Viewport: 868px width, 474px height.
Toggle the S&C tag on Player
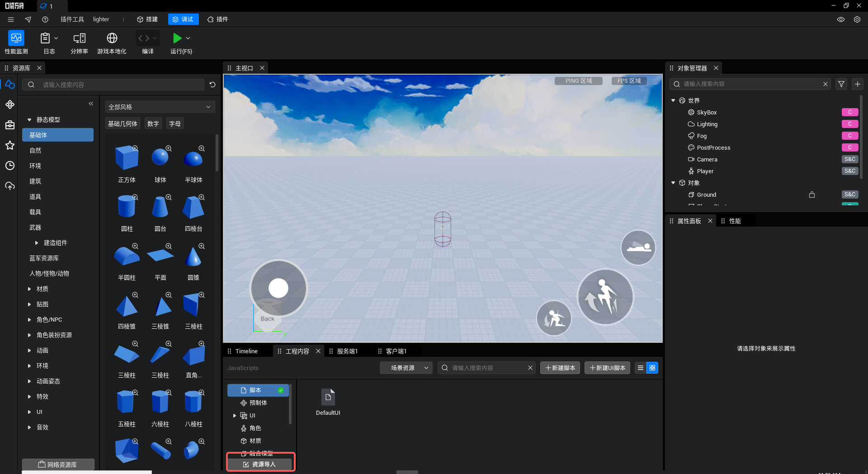pyautogui.click(x=850, y=171)
